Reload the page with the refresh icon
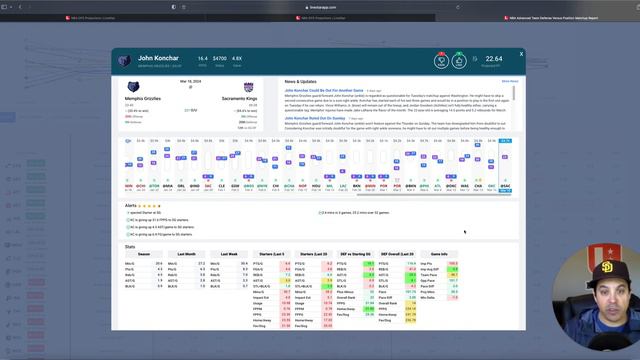The image size is (640, 360). [x=458, y=7]
